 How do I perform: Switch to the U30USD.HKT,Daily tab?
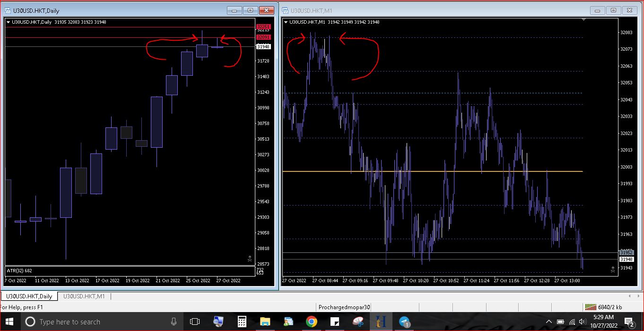29,296
